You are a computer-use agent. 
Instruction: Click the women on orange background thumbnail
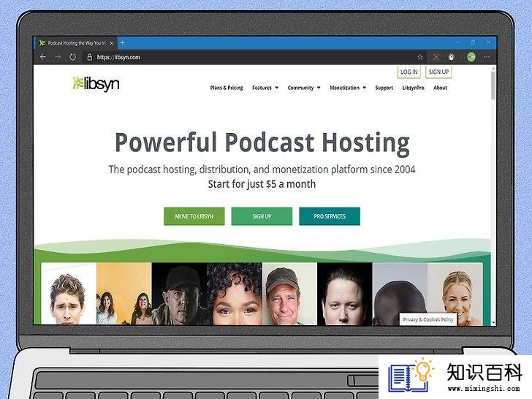pos(123,294)
